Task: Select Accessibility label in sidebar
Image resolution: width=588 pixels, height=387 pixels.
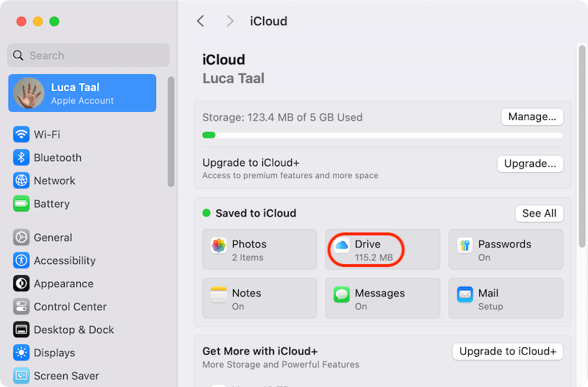Action: click(x=65, y=260)
